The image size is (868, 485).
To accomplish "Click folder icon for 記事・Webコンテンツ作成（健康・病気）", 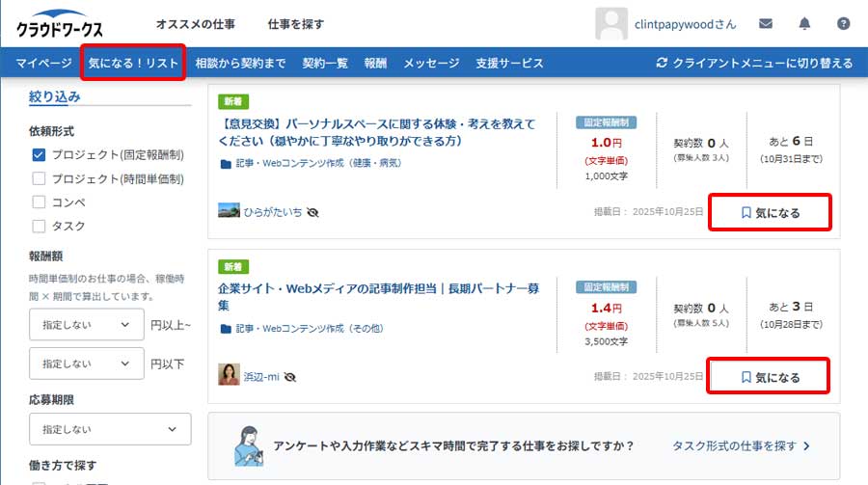I will tap(226, 164).
